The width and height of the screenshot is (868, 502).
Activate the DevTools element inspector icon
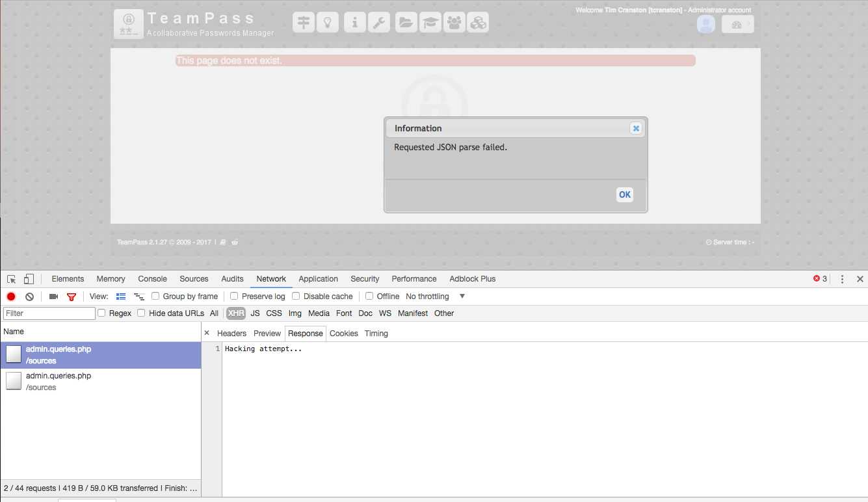pos(11,279)
